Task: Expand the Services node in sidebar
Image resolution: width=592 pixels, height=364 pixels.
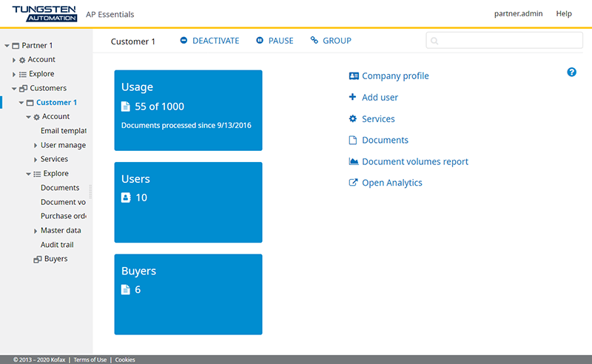Action: [x=36, y=160]
